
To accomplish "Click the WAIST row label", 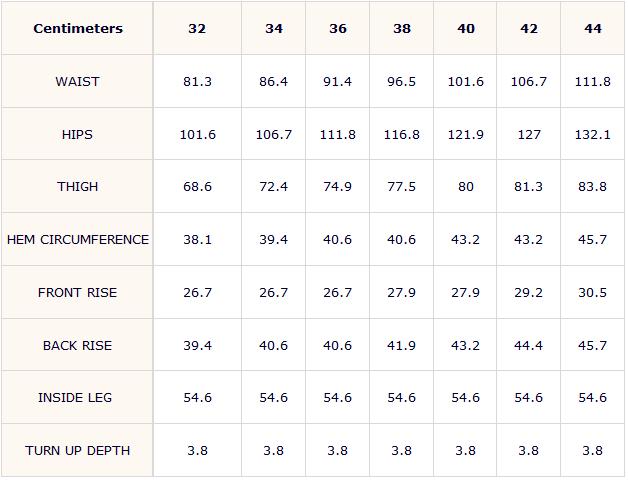I will pos(77,82).
